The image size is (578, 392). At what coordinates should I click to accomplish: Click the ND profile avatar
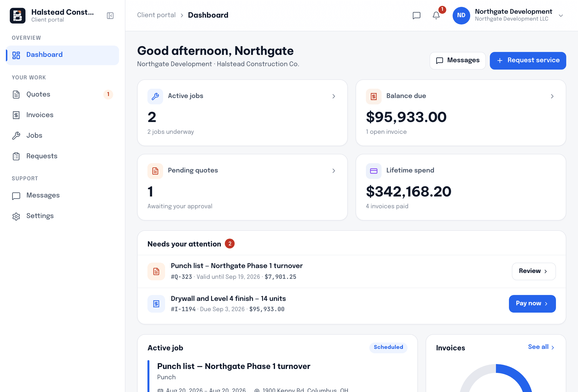coord(461,15)
